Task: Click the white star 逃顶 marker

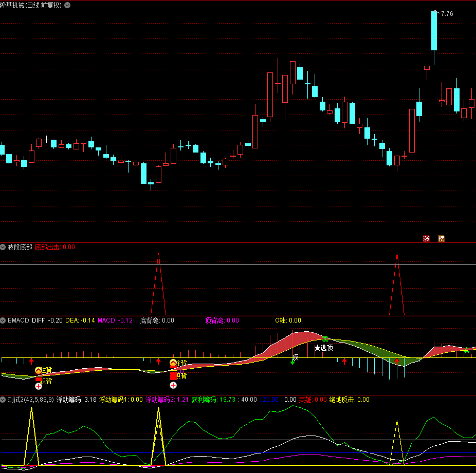Action: coord(318,348)
